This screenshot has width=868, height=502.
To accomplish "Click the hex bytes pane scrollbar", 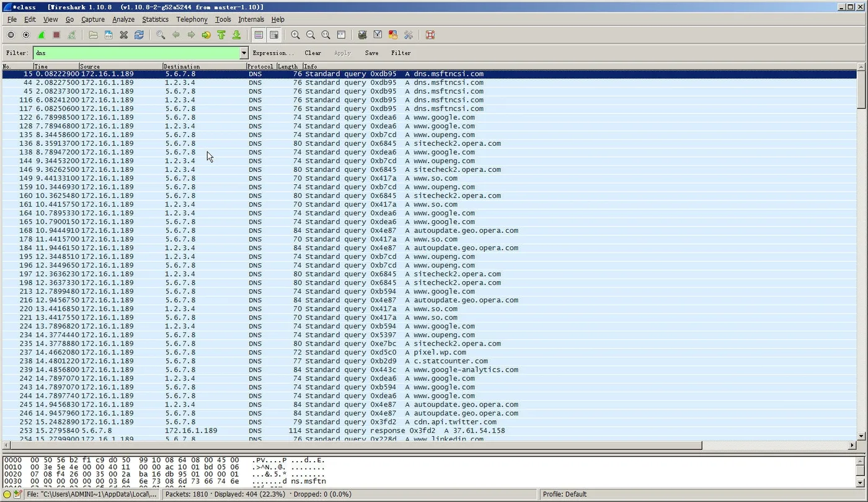I will pos(861,472).
